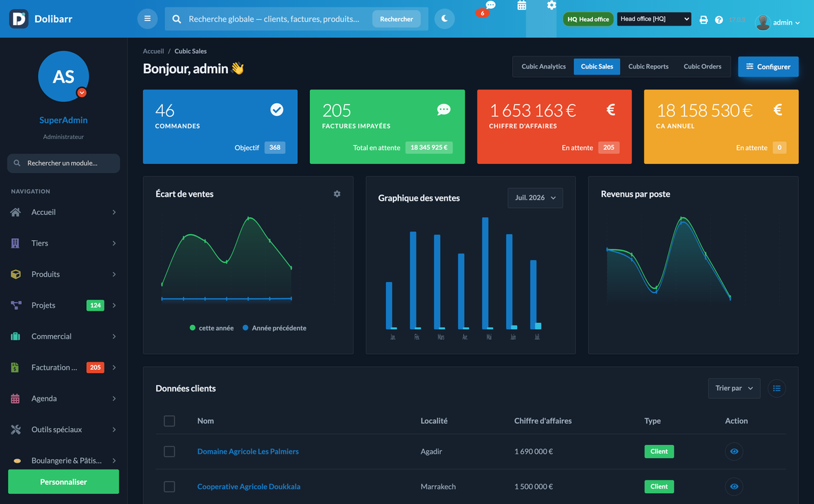Open the admin user menu dropdown
The height and width of the screenshot is (504, 814).
(x=778, y=22)
